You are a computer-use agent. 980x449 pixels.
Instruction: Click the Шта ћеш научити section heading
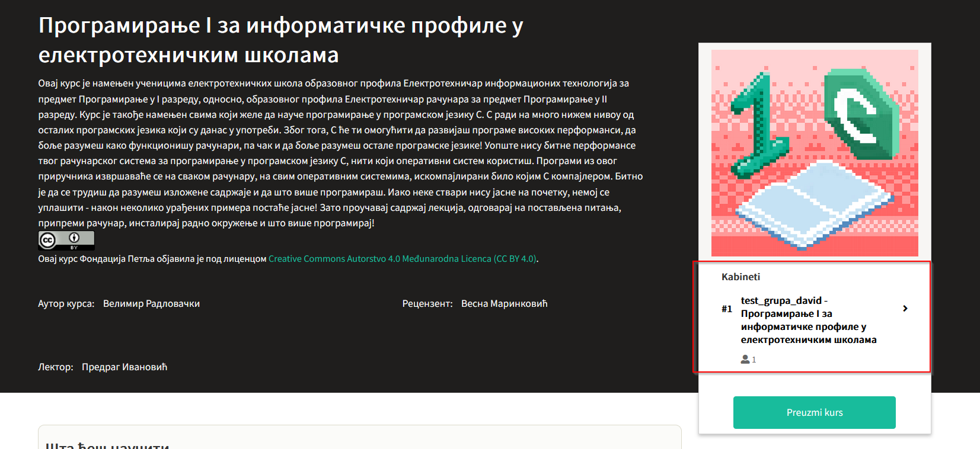[x=107, y=445]
